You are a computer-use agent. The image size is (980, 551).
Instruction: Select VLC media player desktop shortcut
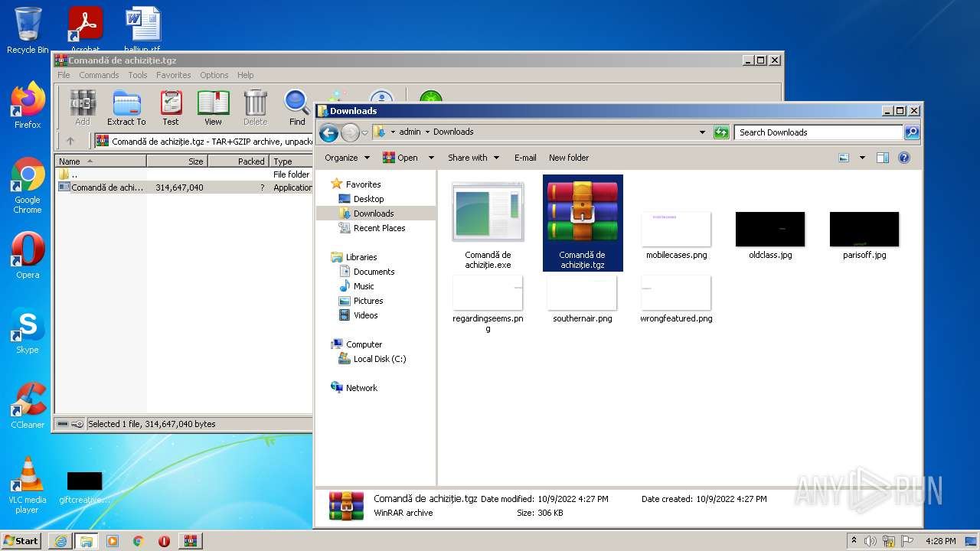coord(28,485)
